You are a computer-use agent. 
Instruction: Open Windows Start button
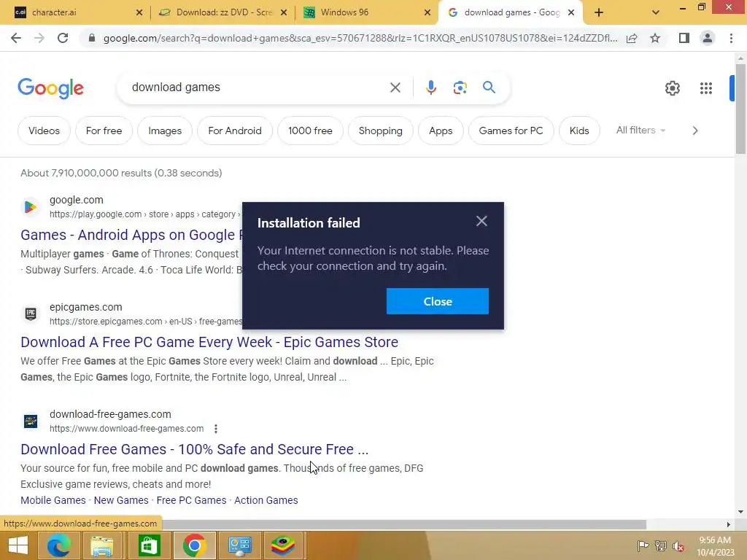[x=18, y=545]
